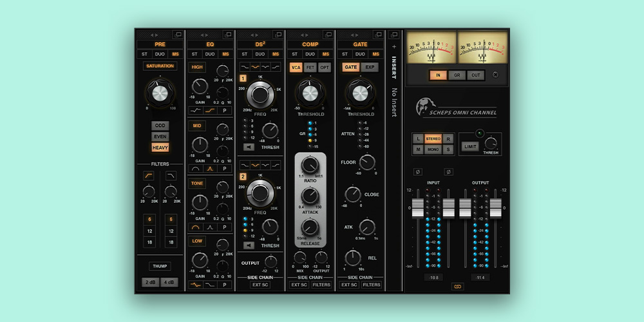644x322 pixels.
Task: Click the left INPUT fader handle
Action: (x=418, y=208)
